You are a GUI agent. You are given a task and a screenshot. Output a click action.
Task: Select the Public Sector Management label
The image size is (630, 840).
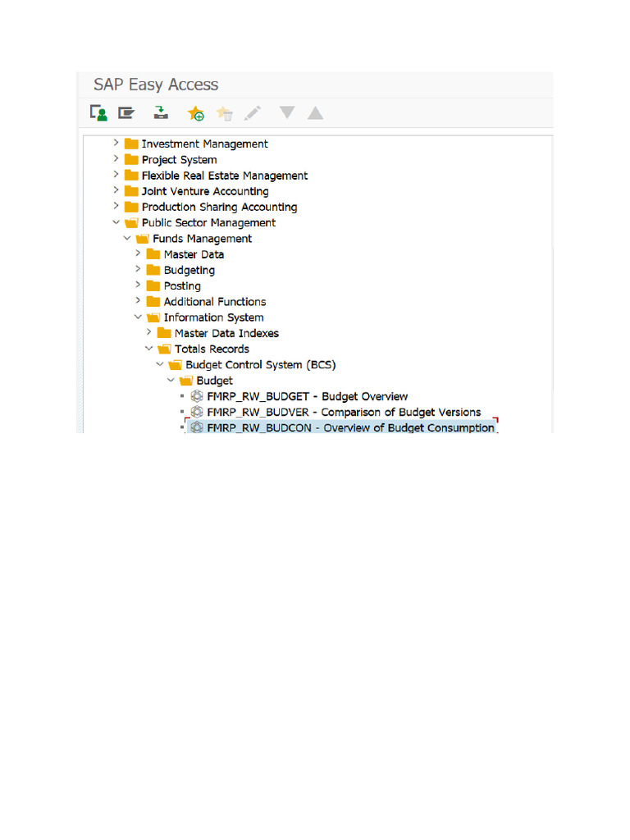pyautogui.click(x=208, y=223)
